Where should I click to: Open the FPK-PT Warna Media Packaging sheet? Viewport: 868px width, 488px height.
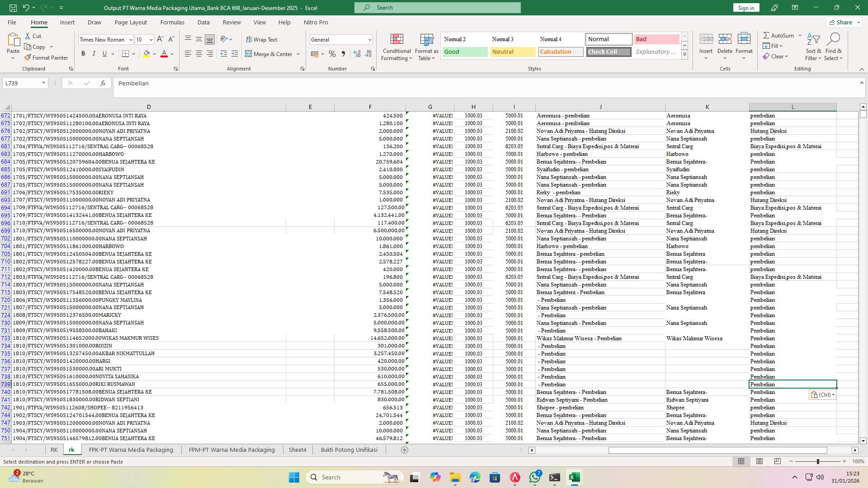(131, 450)
